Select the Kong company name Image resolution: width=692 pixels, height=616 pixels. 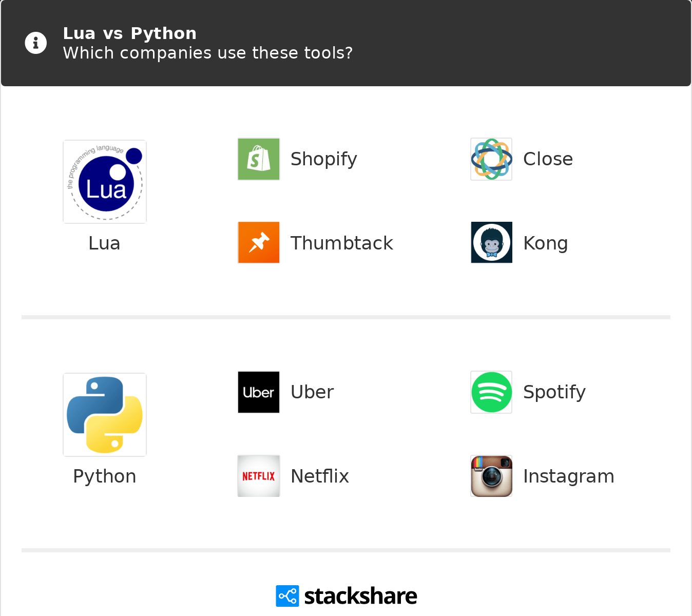coord(545,243)
